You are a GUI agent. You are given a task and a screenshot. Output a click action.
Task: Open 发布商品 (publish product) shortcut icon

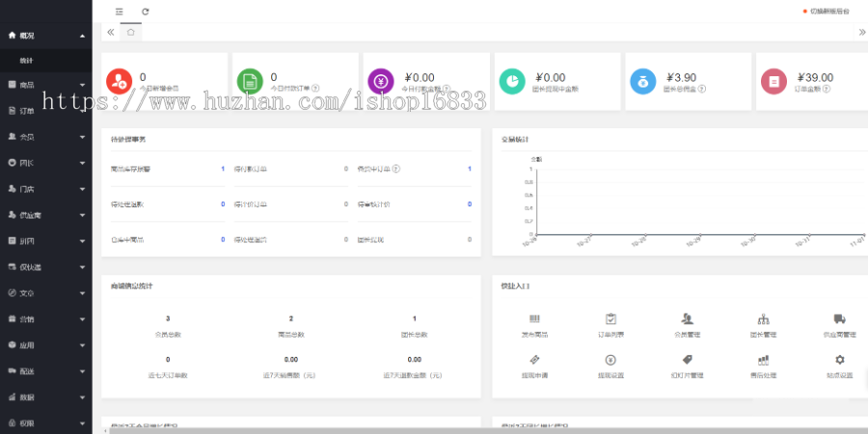(x=534, y=319)
